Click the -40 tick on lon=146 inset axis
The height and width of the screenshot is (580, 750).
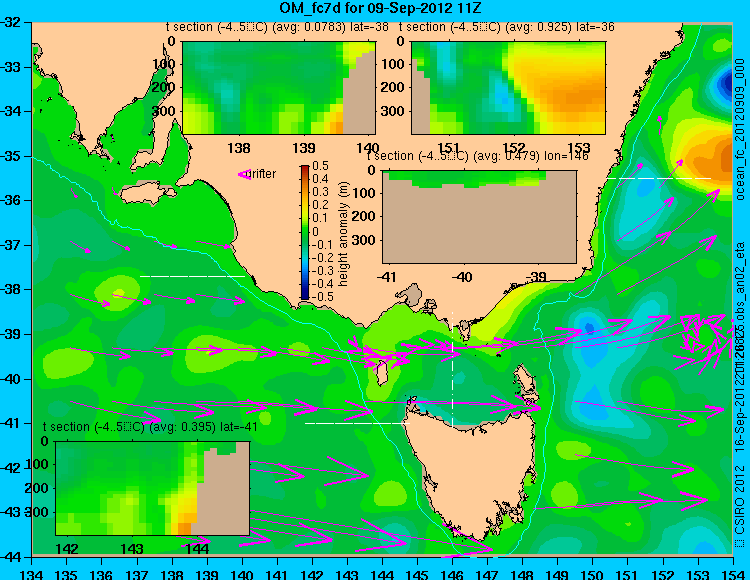pyautogui.click(x=462, y=277)
